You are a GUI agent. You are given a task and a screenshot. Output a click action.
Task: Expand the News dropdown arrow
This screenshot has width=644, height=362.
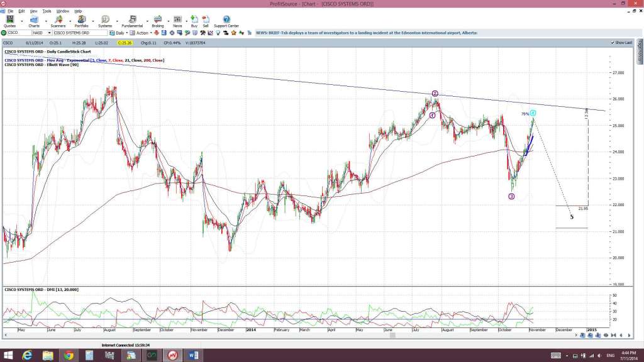[x=186, y=21]
